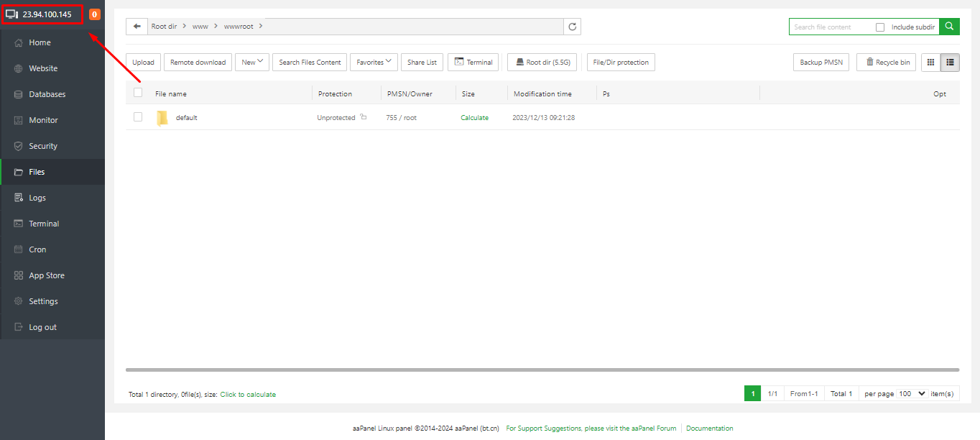The width and height of the screenshot is (980, 440).
Task: Click the lock icon beside Unprotected
Action: [x=364, y=117]
